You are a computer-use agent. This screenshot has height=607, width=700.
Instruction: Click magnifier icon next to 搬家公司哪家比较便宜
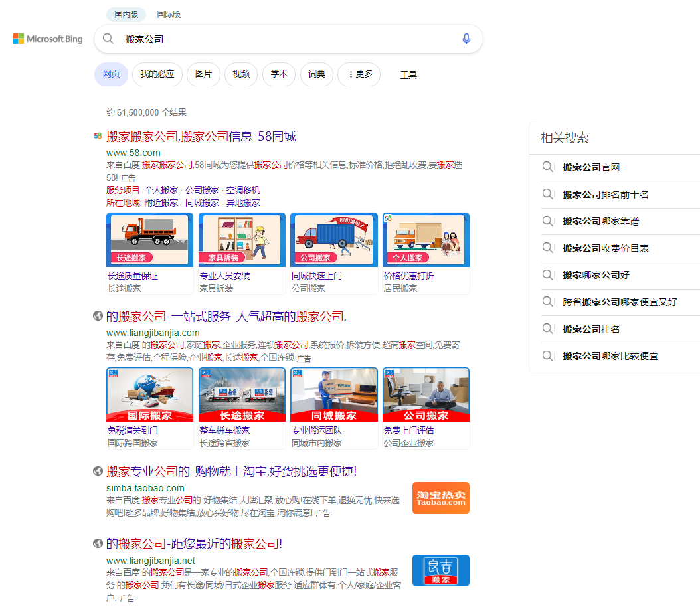[547, 356]
